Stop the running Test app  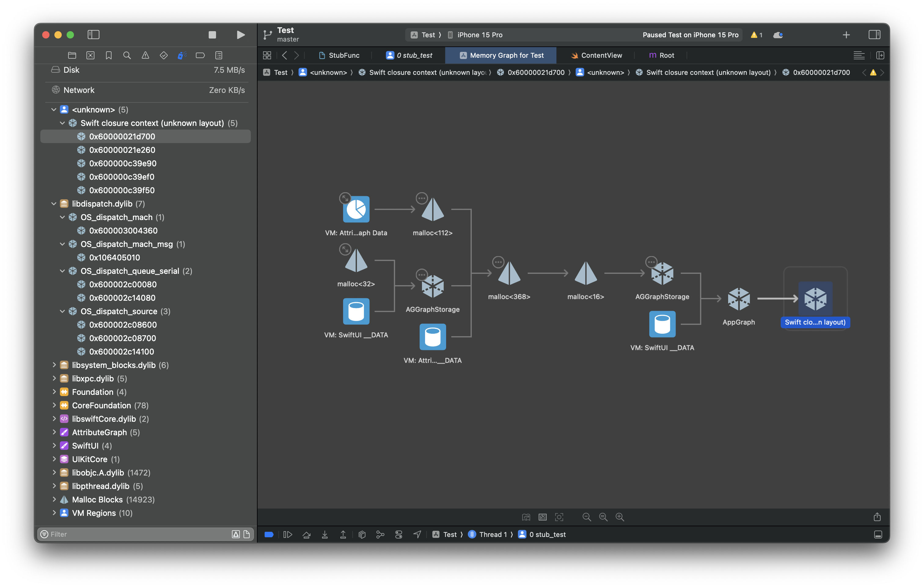tap(212, 35)
